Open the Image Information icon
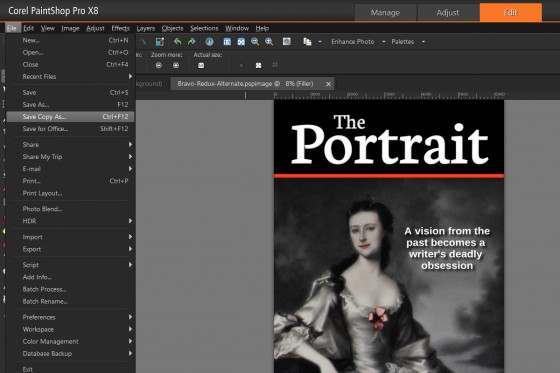The image size is (560, 373). (209, 42)
